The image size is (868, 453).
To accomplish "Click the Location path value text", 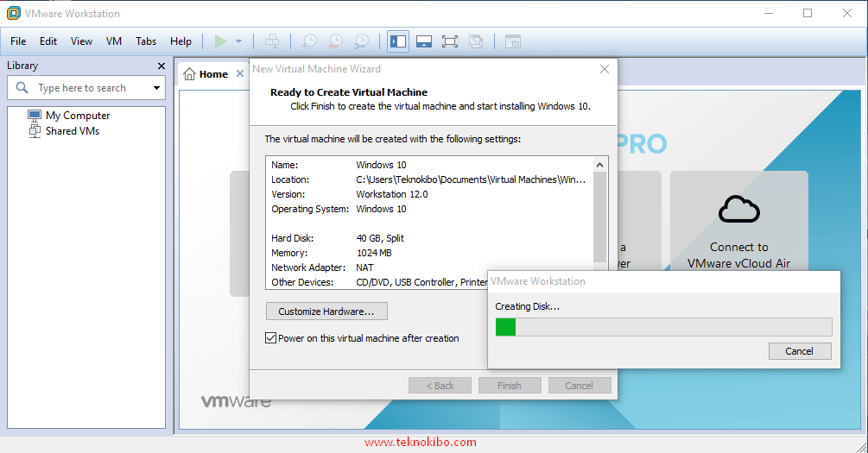I will tap(471, 179).
